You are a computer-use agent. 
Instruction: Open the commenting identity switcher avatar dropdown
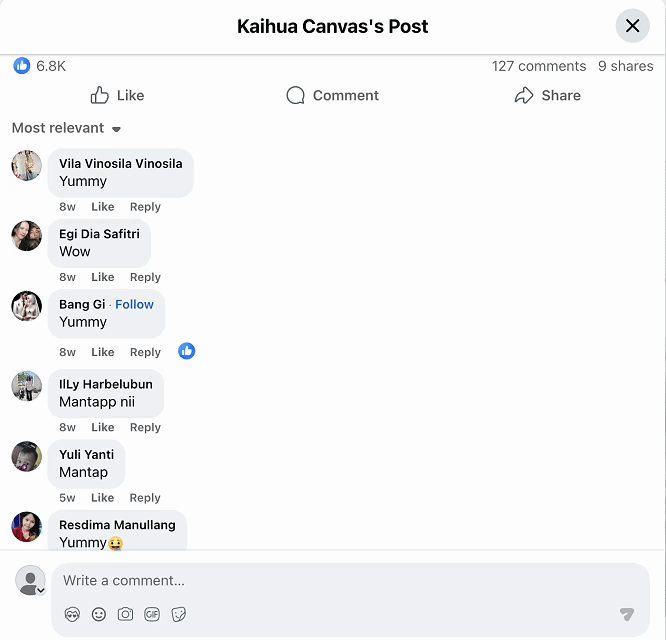coord(31,580)
